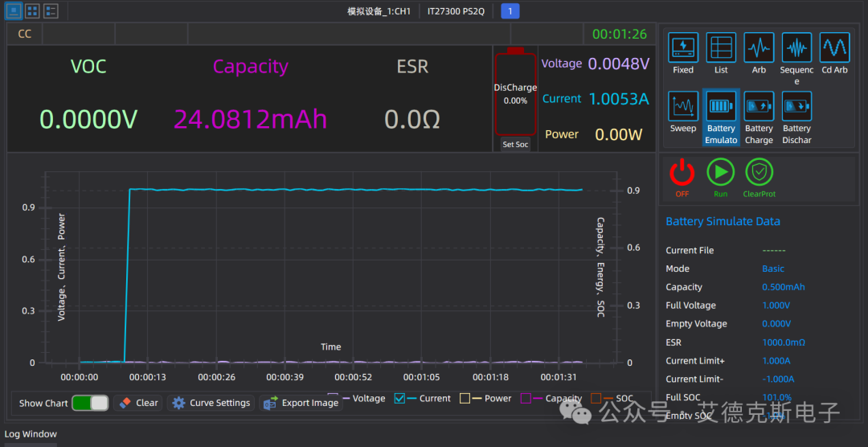Open the Log Window panel
The image size is (868, 447).
point(31,433)
